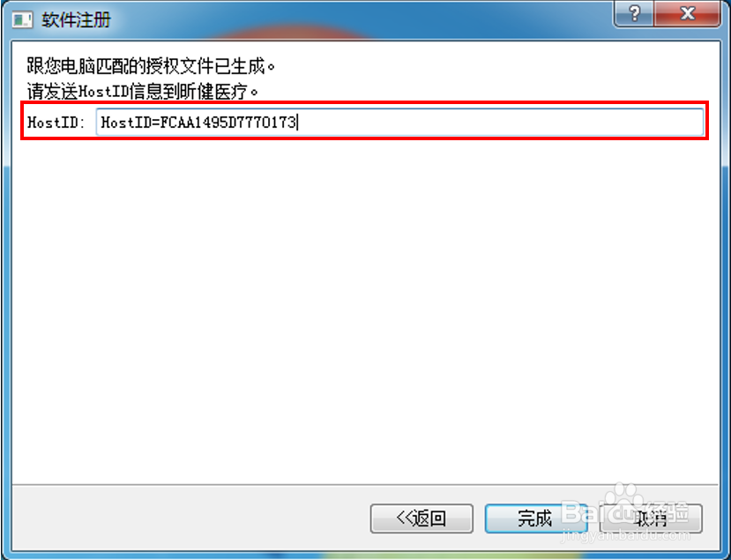
Task: Focus the HostID text input field
Action: [399, 123]
